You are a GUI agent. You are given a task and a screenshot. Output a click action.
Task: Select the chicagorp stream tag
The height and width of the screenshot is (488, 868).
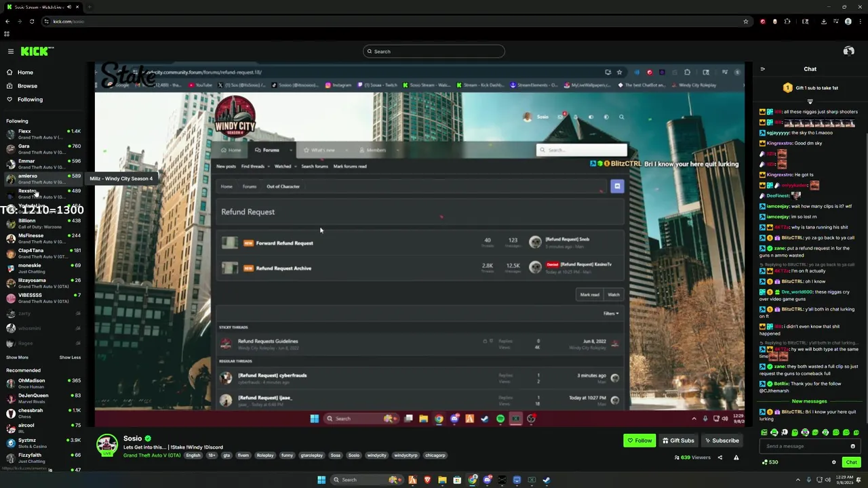coord(435,455)
